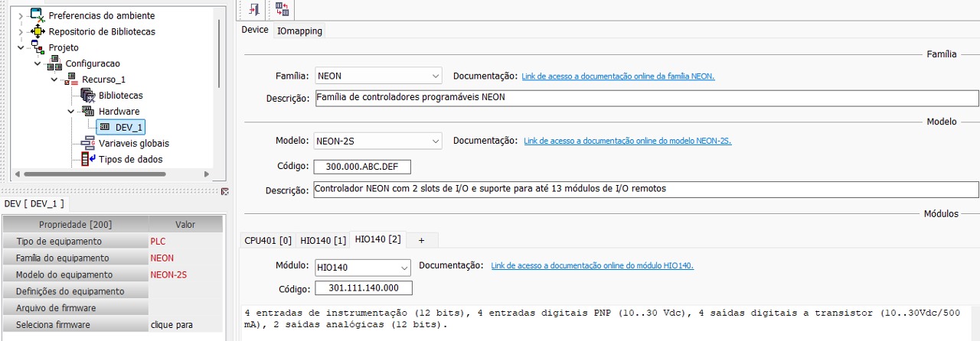Click the Valor column header
Image resolution: width=980 pixels, height=341 pixels.
pyautogui.click(x=185, y=225)
